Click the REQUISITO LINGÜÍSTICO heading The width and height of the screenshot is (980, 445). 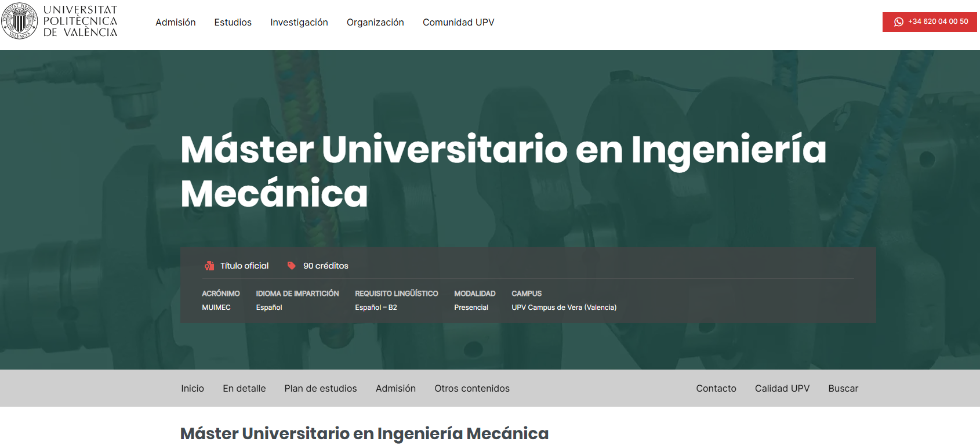(397, 294)
